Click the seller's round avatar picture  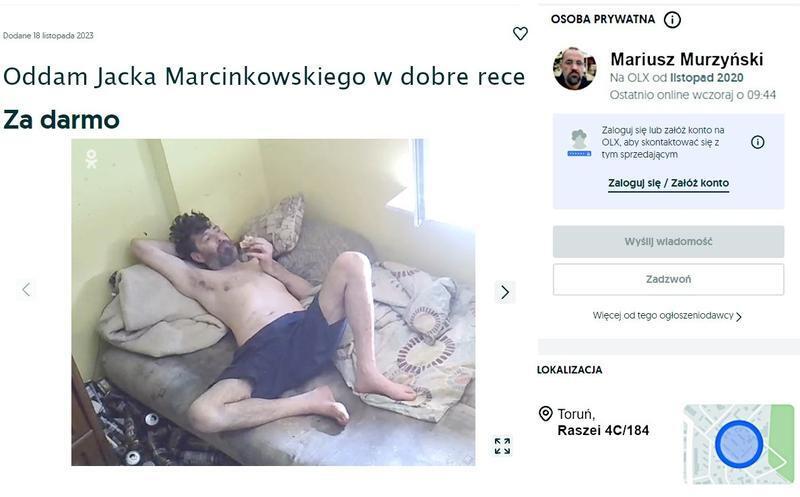click(x=574, y=69)
